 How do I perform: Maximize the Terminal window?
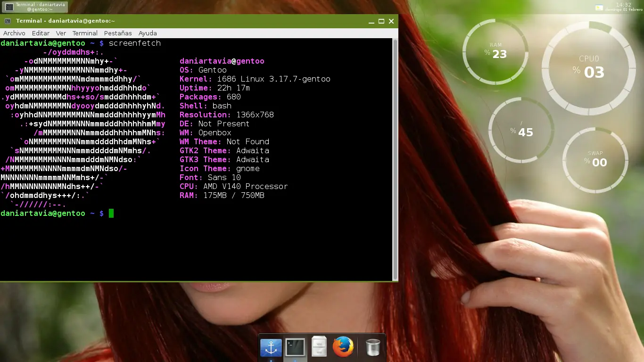381,21
